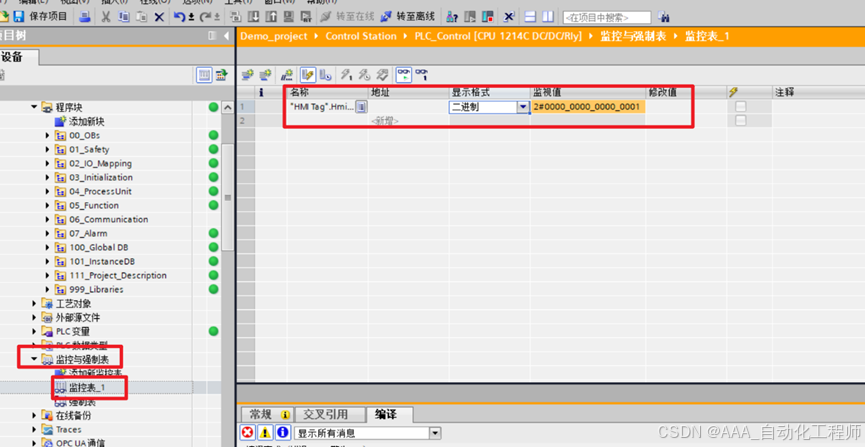Open the 显示所有消息 dropdown
The width and height of the screenshot is (865, 447).
[436, 433]
